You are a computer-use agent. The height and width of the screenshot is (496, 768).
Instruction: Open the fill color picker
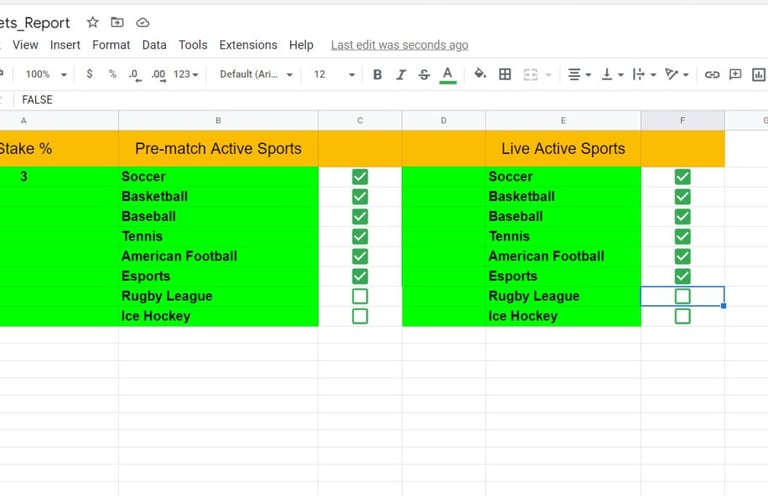(x=480, y=74)
